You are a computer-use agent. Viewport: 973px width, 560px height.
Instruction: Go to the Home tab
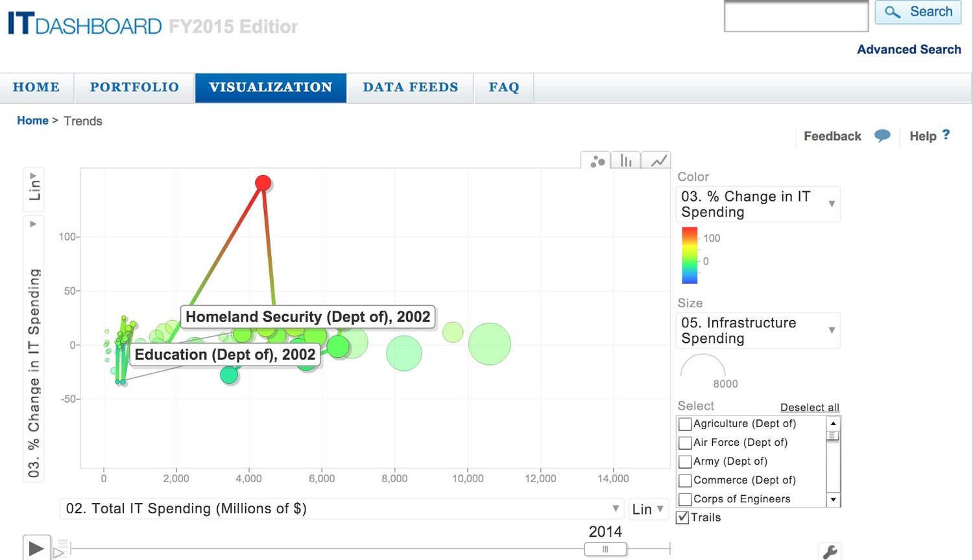(36, 87)
